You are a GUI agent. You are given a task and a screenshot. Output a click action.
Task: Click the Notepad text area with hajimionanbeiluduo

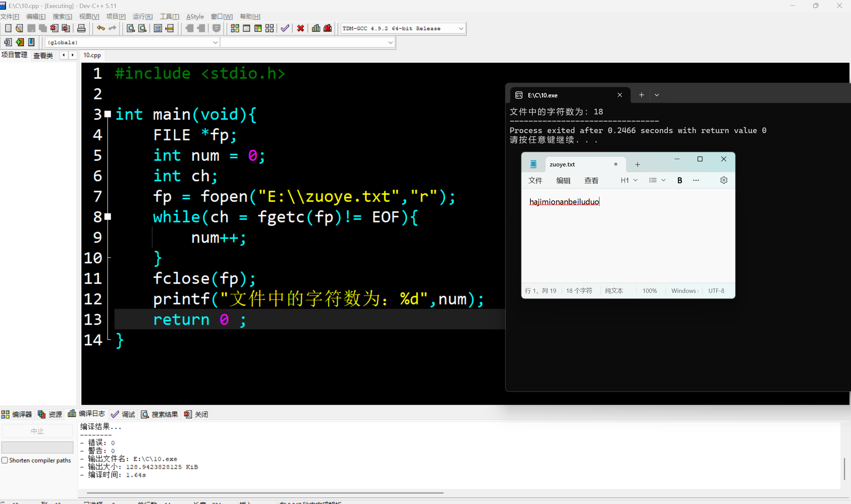[x=564, y=202]
